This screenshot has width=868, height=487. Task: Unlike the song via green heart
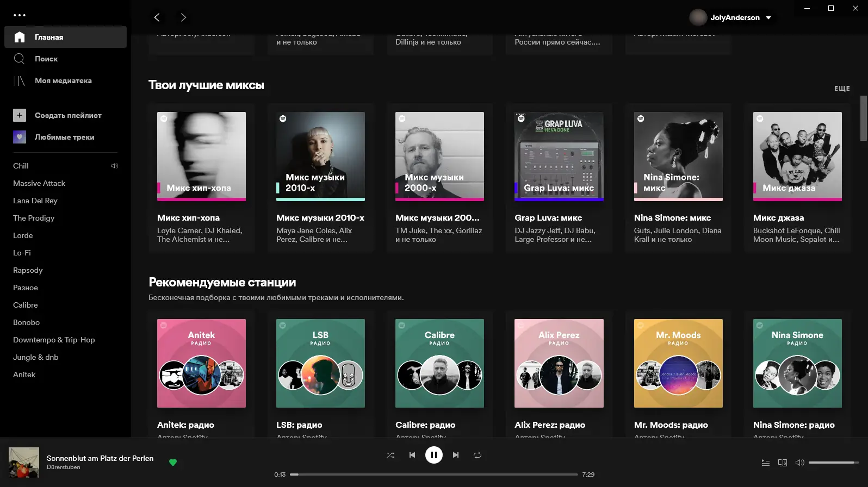[x=173, y=463]
